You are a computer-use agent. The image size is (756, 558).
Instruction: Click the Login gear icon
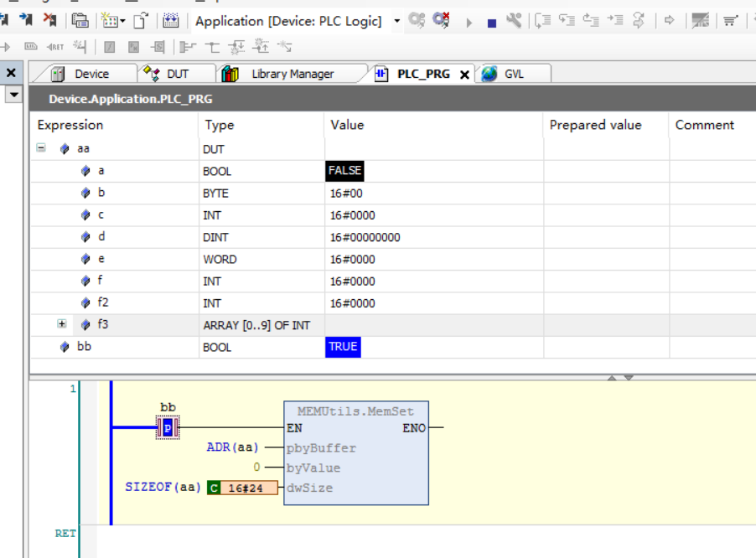click(x=417, y=20)
